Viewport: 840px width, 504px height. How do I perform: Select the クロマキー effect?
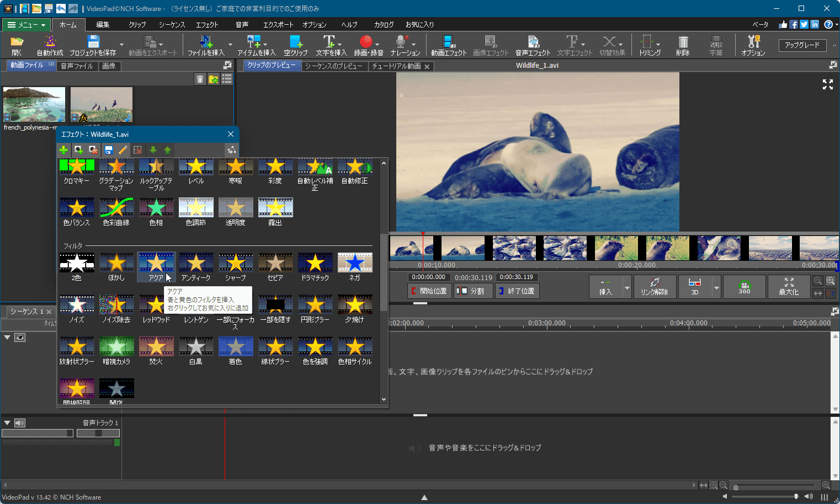pos(77,171)
